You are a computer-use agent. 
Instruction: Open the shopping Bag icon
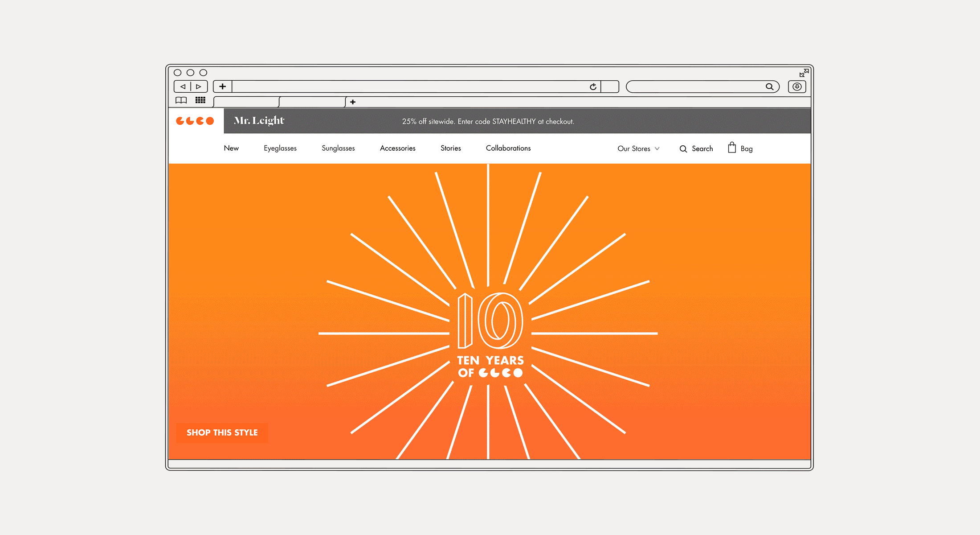[732, 148]
